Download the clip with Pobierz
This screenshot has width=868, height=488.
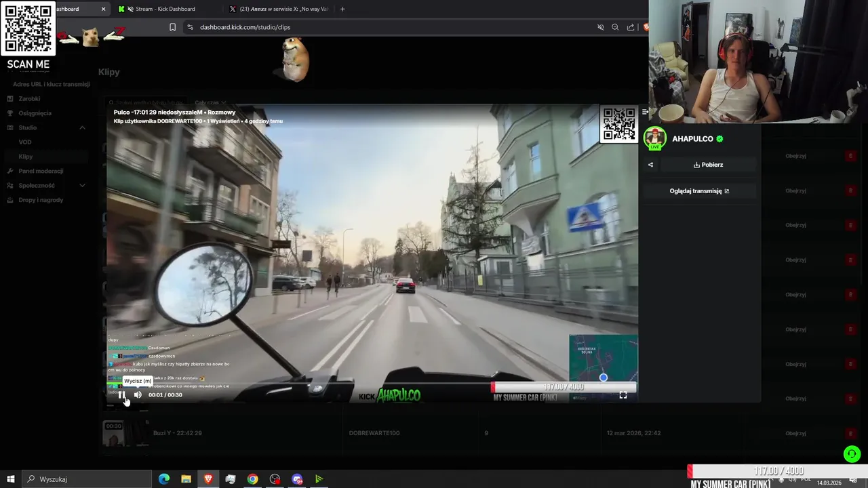click(708, 165)
